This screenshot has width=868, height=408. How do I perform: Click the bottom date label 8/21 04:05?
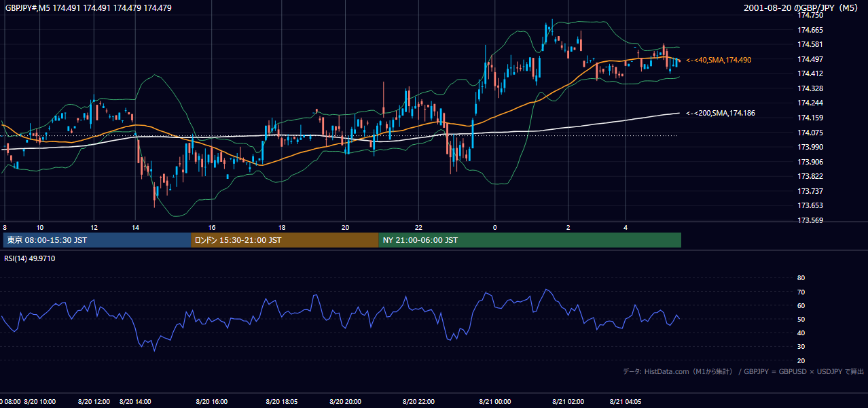[x=626, y=402]
